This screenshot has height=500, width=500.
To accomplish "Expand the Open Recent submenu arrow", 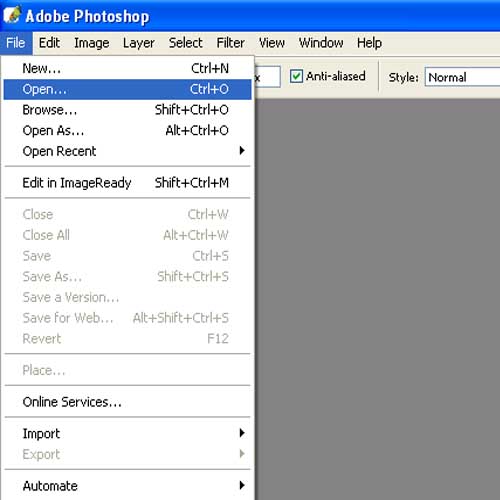I will coord(242,151).
